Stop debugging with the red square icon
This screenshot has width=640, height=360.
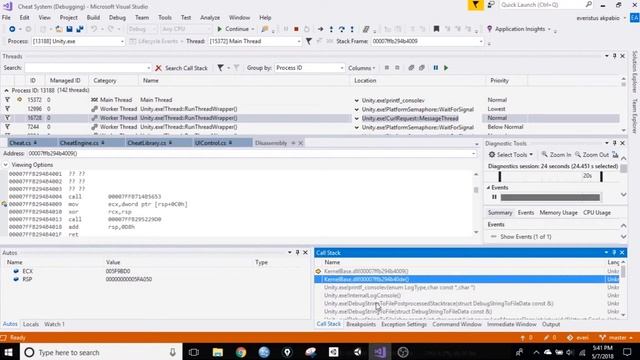click(x=296, y=29)
